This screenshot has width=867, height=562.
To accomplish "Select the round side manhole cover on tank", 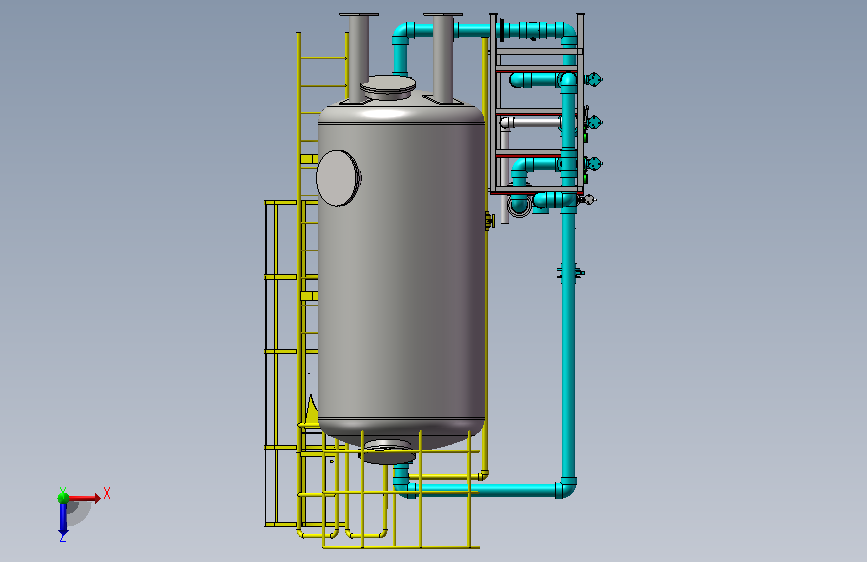I will [338, 178].
